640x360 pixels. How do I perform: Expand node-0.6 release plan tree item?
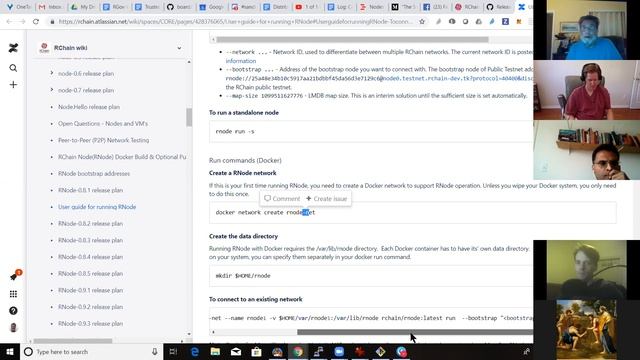coord(52,73)
